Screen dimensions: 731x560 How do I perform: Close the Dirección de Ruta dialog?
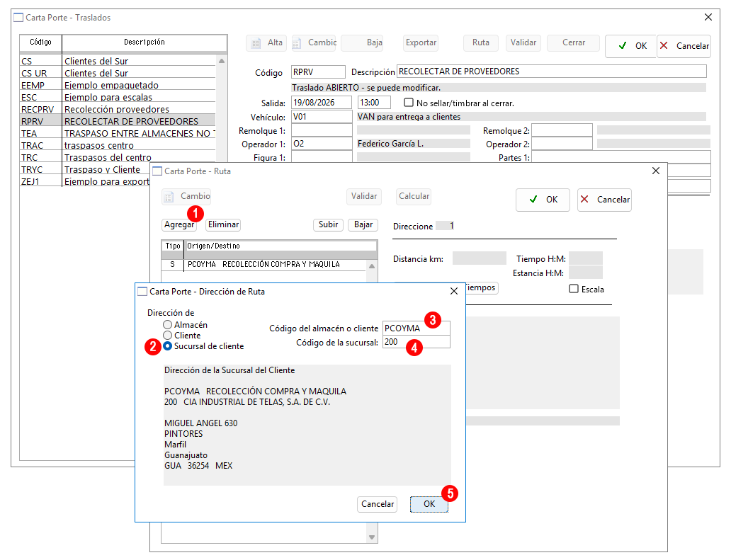(453, 291)
